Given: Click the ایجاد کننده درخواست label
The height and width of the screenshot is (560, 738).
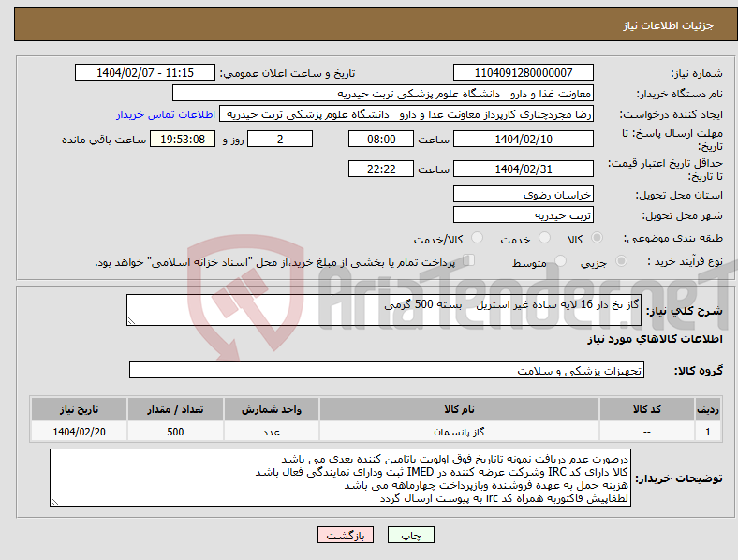Looking at the screenshot, I should [x=671, y=114].
